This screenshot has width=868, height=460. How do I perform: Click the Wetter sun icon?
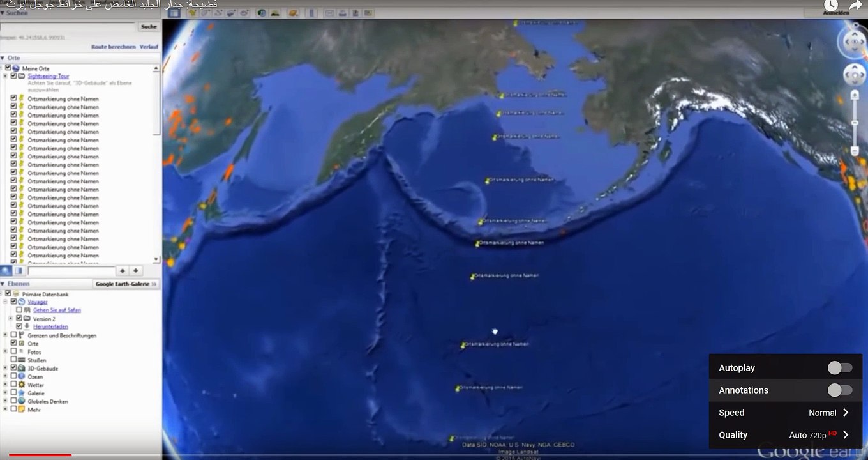point(22,385)
